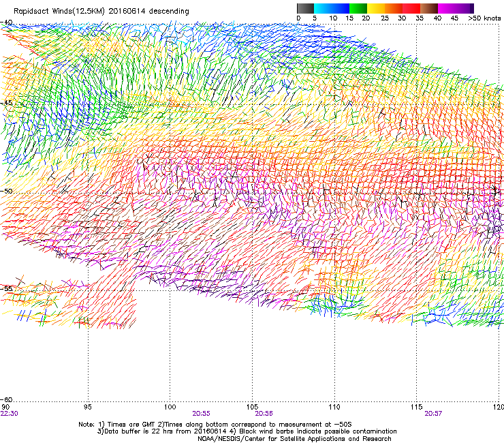Click the '90' longitude axis label
The width and height of the screenshot is (504, 443).
[5, 408]
